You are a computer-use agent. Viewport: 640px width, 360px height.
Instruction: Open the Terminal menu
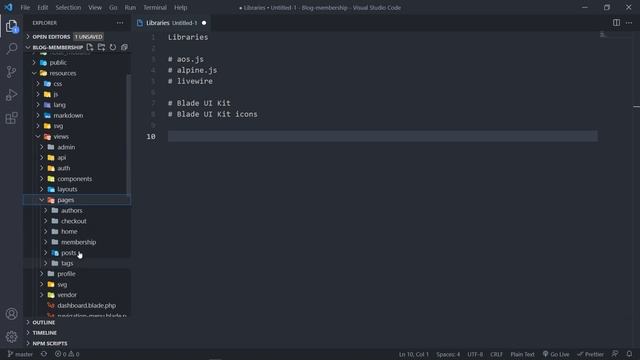point(155,7)
